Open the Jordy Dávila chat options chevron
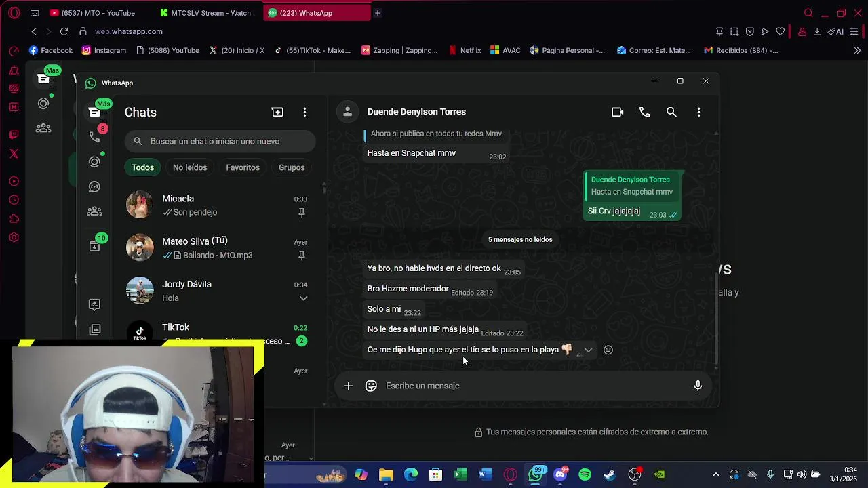This screenshot has width=868, height=488. click(x=303, y=298)
